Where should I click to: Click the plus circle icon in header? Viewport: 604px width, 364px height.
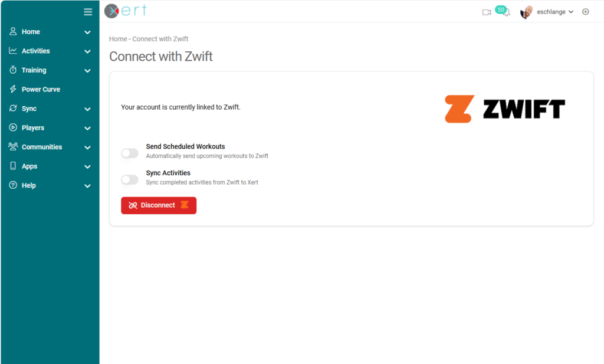pyautogui.click(x=586, y=12)
